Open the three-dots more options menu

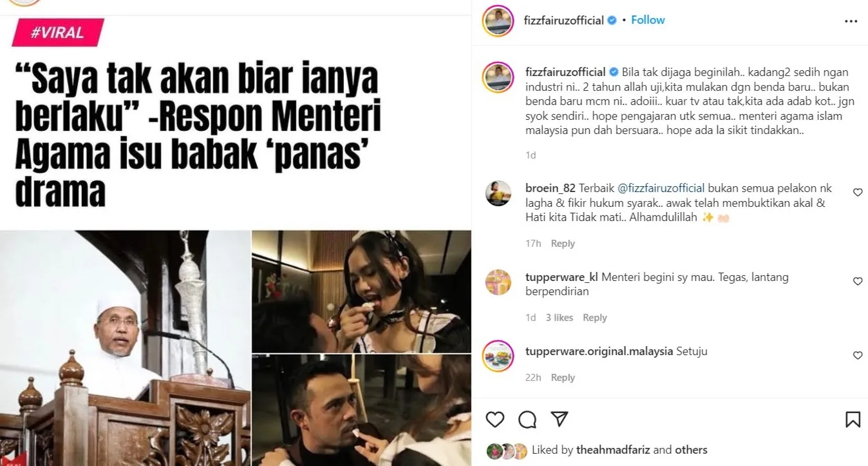[x=851, y=21]
